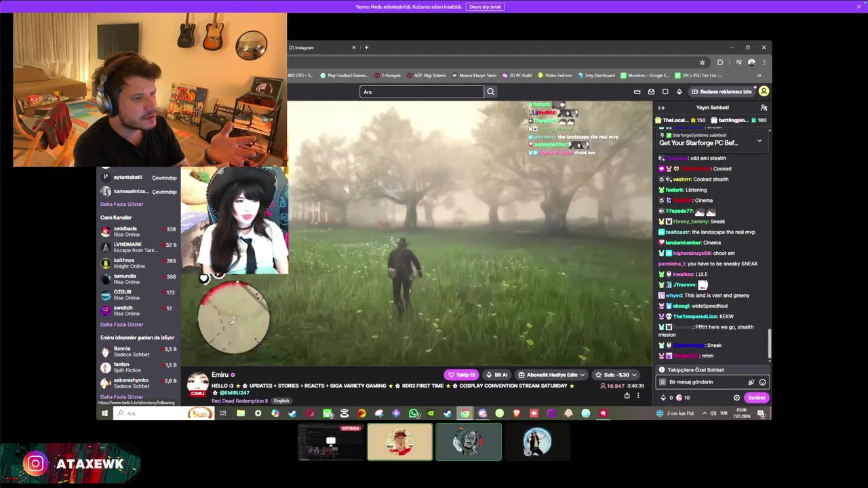
Task: Open the Sub: -%30 dropdown
Action: 616,375
